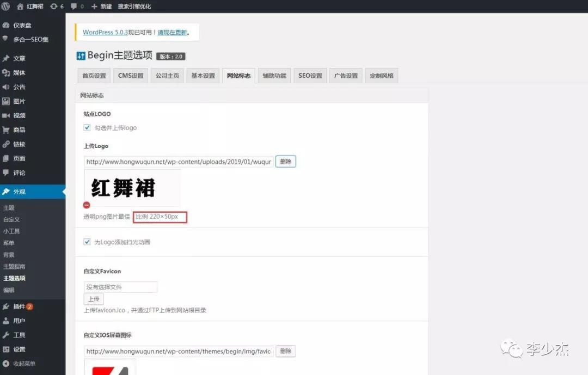
Task: Open the comments bubble in admin bar
Action: [x=77, y=7]
